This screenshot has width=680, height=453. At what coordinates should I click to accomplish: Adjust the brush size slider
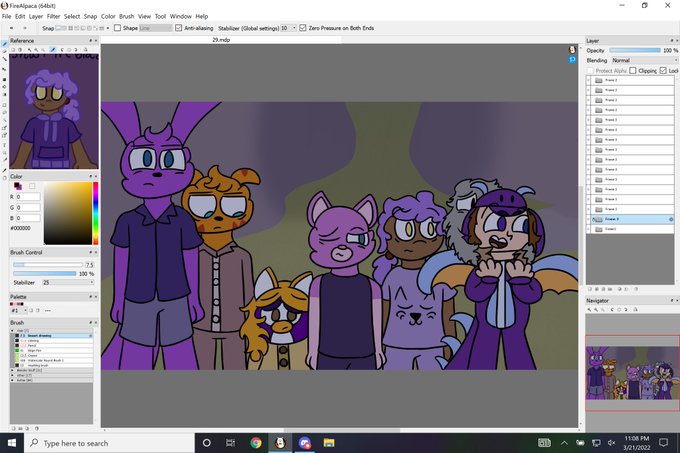[48, 264]
